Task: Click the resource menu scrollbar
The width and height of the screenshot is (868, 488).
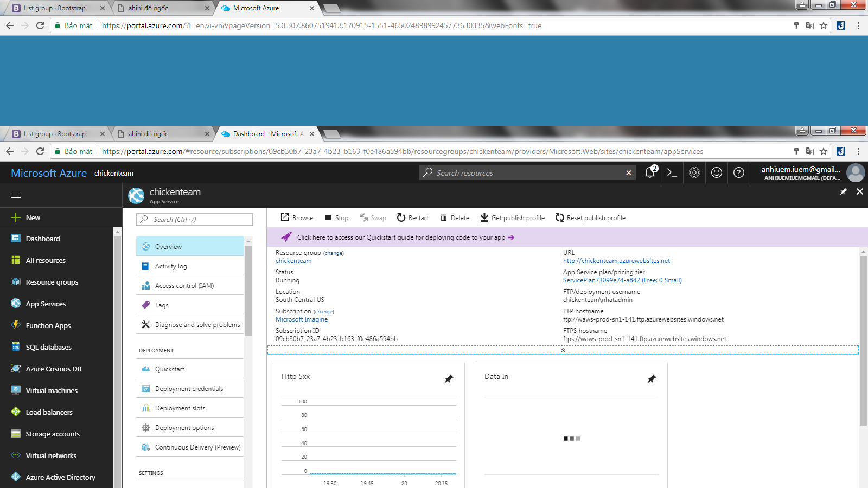Action: tap(248, 291)
